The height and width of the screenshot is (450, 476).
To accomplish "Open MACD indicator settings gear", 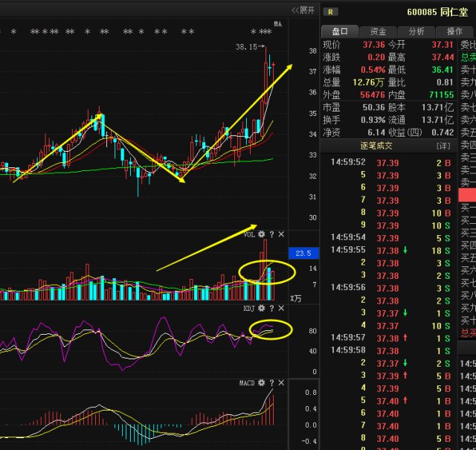I will click(261, 382).
